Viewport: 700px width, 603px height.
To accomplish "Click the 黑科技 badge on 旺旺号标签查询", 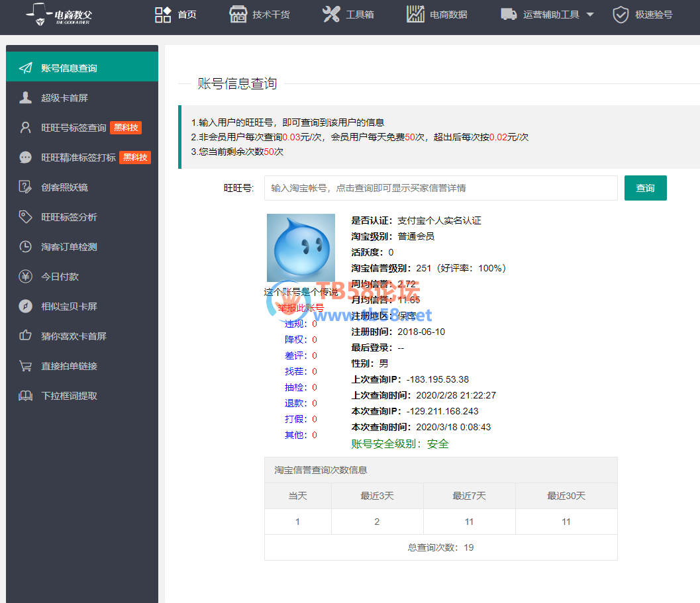I will (x=126, y=128).
